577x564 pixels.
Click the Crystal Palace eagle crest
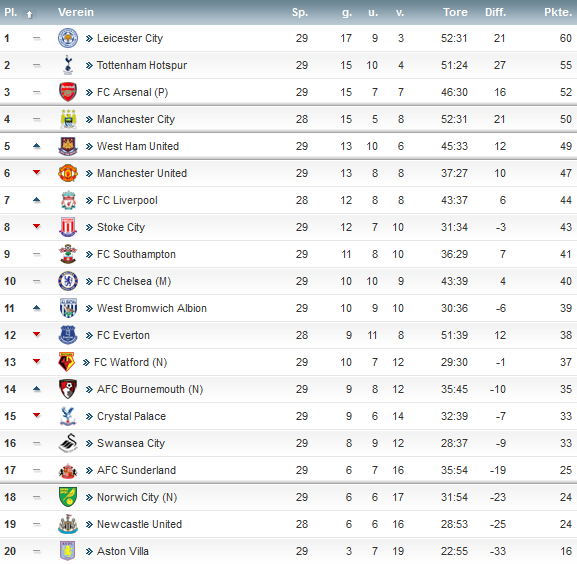pos(68,416)
